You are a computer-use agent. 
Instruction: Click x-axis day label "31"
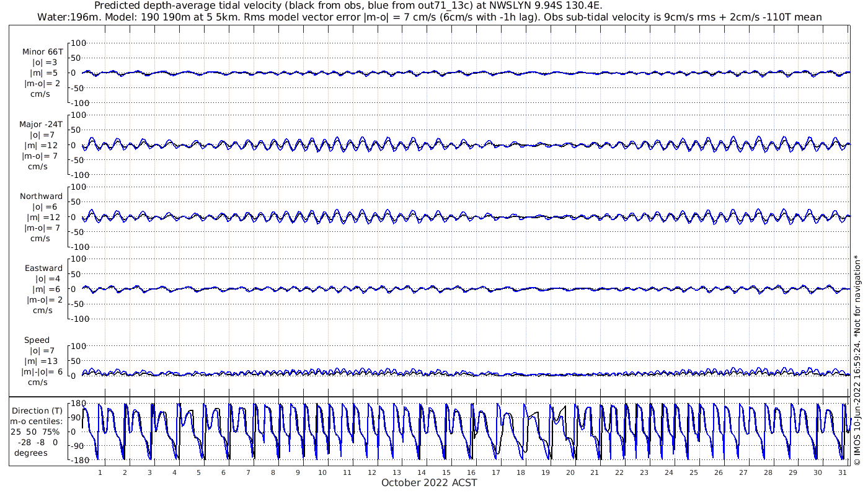pyautogui.click(x=842, y=472)
